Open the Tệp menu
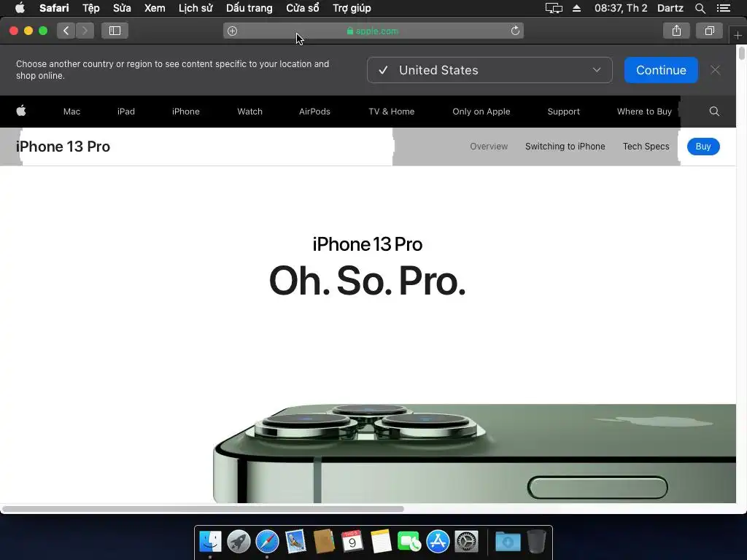The height and width of the screenshot is (560, 747). 90,8
